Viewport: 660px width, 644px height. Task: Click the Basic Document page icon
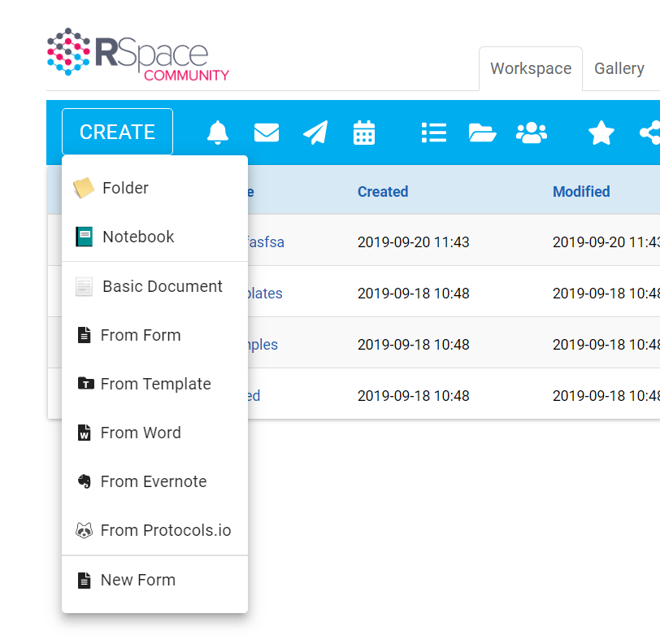point(85,286)
